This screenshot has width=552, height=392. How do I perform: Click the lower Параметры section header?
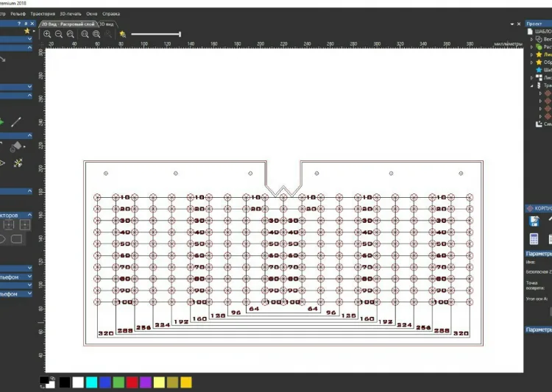538,329
